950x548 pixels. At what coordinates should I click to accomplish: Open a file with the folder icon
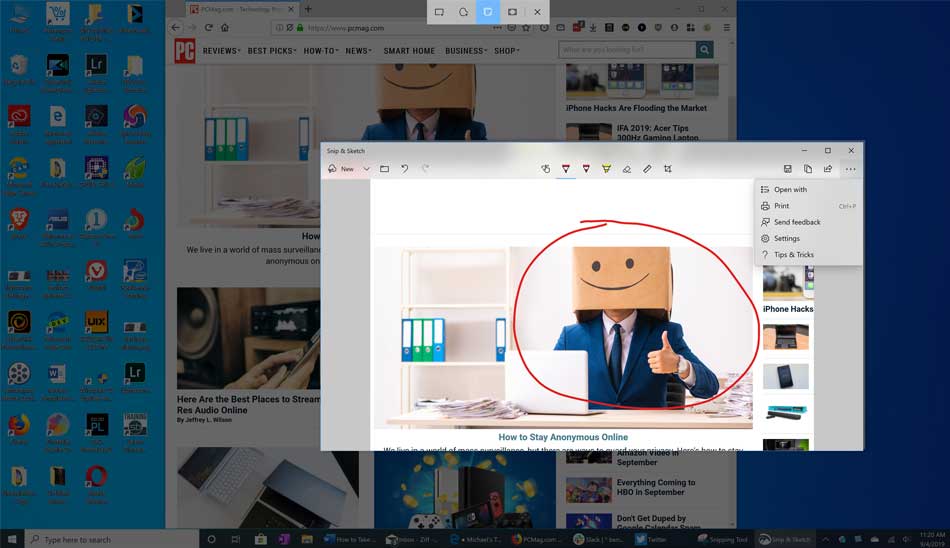click(384, 169)
